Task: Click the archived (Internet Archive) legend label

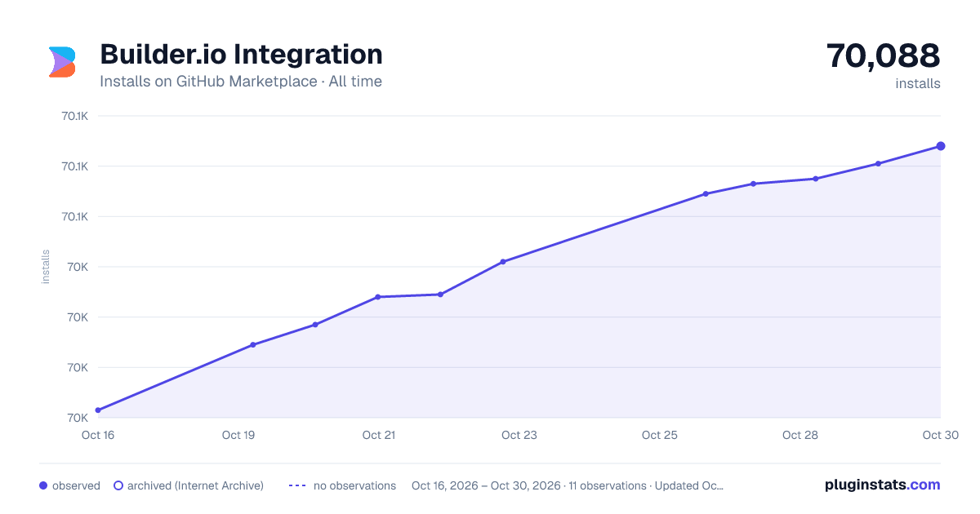Action: click(x=195, y=485)
